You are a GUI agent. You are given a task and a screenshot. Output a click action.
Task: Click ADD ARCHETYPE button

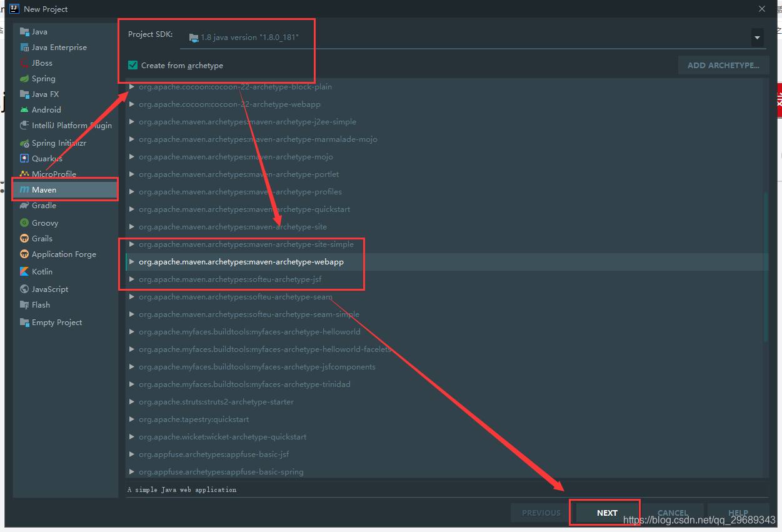click(723, 65)
